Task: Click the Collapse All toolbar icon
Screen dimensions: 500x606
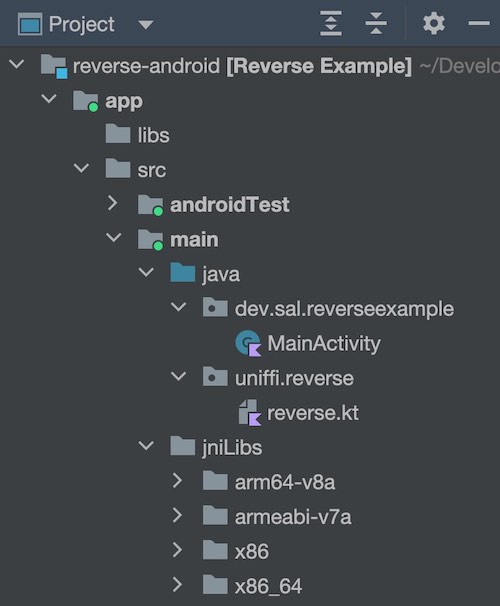Action: click(x=376, y=24)
